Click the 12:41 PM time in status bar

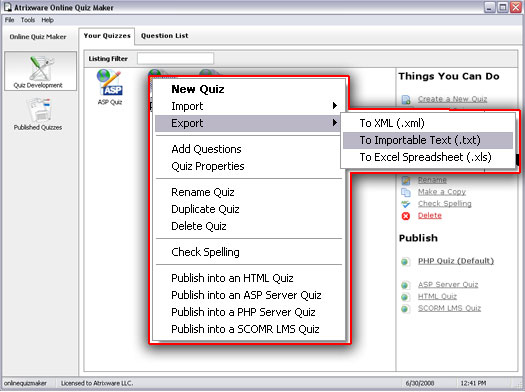[x=473, y=383]
